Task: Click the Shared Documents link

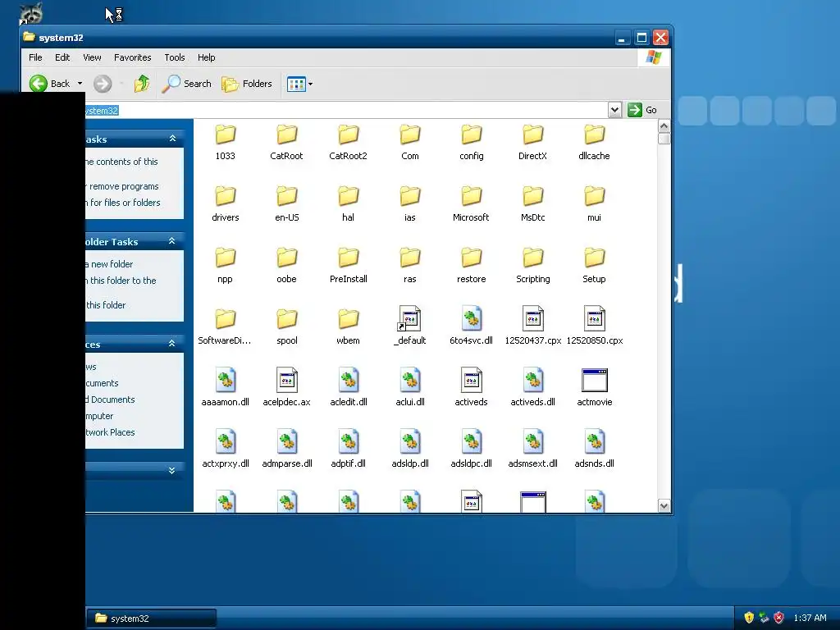Action: 111,399
